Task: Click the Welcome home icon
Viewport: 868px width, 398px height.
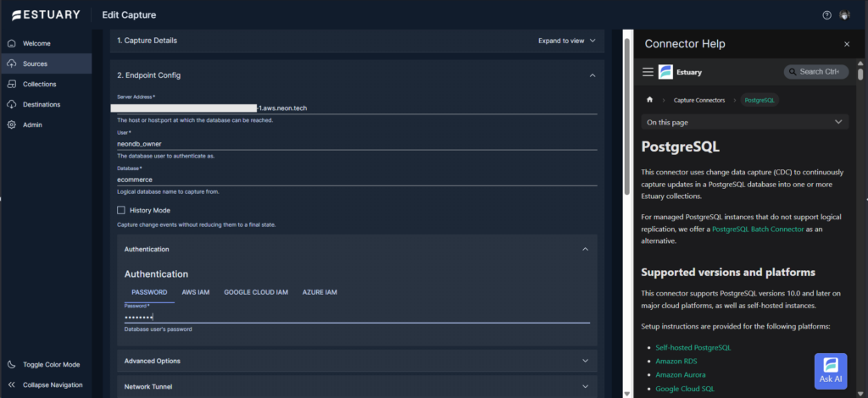Action: pos(12,43)
